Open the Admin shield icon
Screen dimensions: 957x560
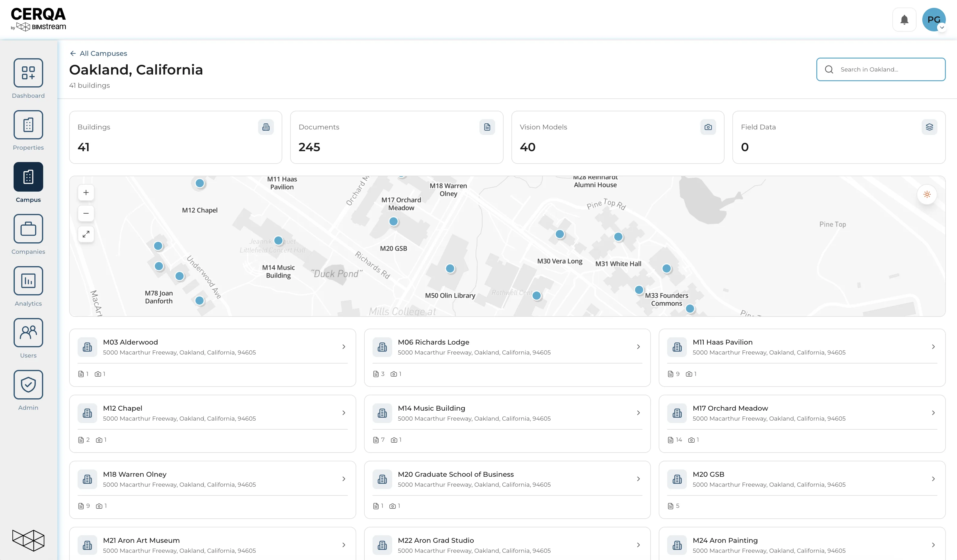pyautogui.click(x=28, y=384)
